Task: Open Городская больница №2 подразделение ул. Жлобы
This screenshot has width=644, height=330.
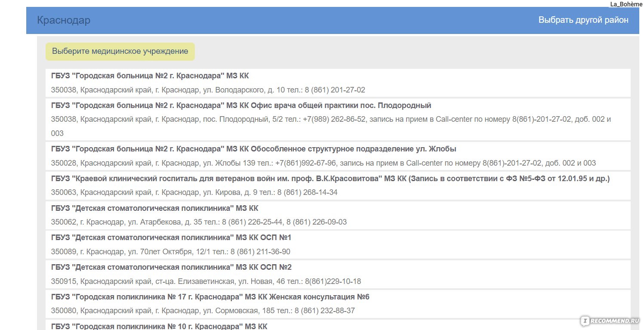Action: coord(253,149)
